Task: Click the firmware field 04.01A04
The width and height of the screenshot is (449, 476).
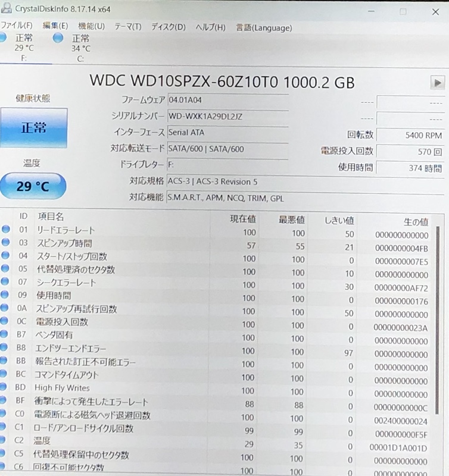Action: coord(227,101)
